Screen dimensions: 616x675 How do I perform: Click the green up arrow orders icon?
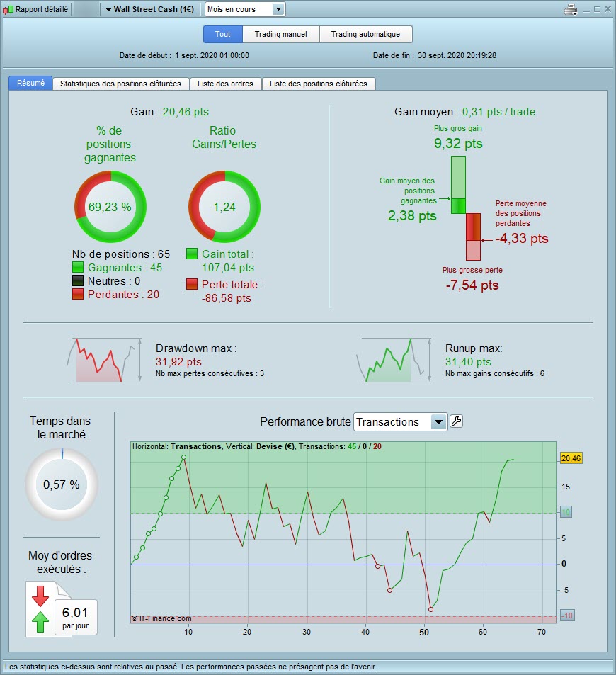40,622
